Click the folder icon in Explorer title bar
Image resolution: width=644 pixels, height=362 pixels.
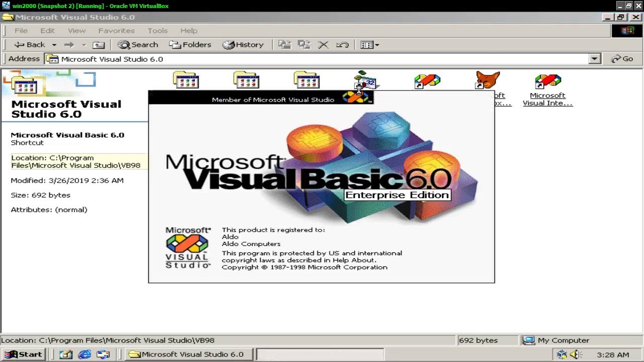pos(8,17)
